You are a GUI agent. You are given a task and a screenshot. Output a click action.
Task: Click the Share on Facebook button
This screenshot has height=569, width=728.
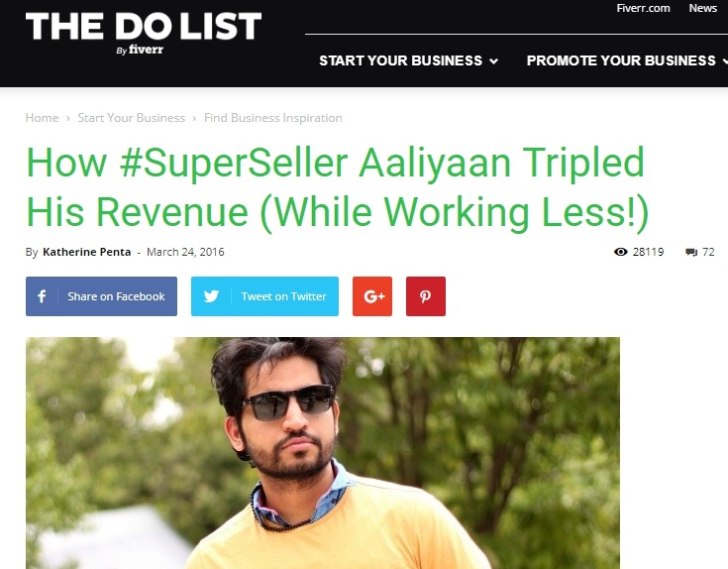[101, 296]
